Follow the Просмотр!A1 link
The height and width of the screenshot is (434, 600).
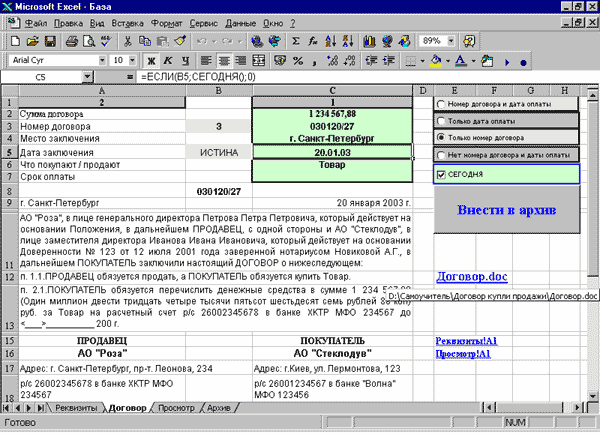click(463, 353)
